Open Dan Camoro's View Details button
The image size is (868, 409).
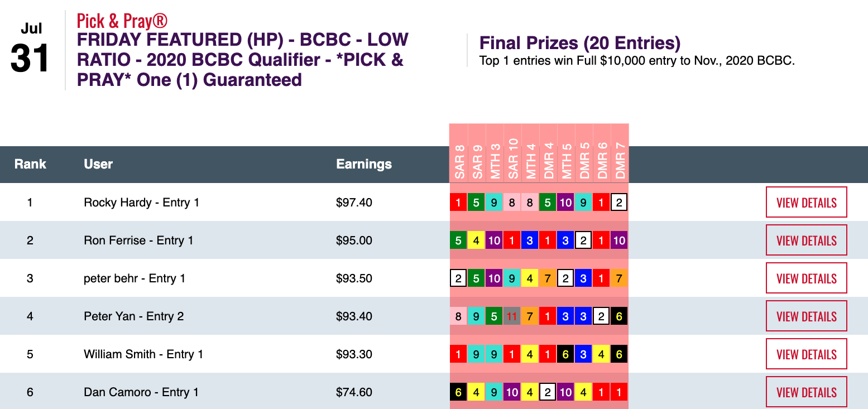tap(806, 392)
